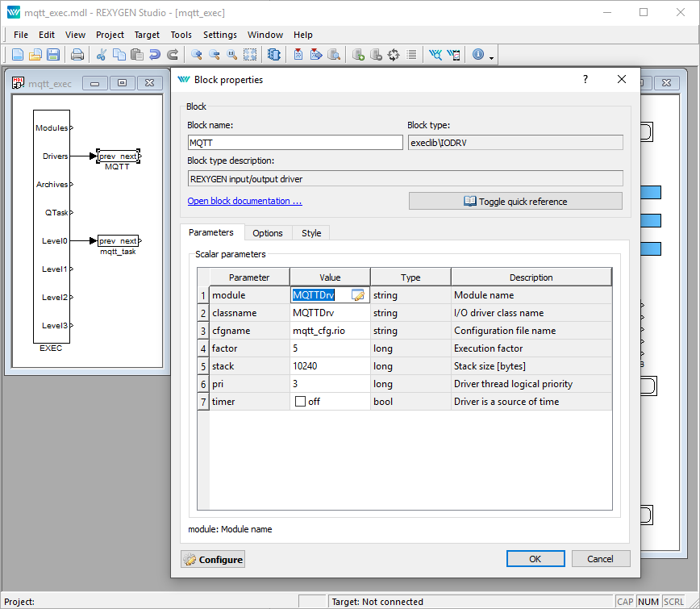Click the Compile toolbar icon

pos(298,55)
